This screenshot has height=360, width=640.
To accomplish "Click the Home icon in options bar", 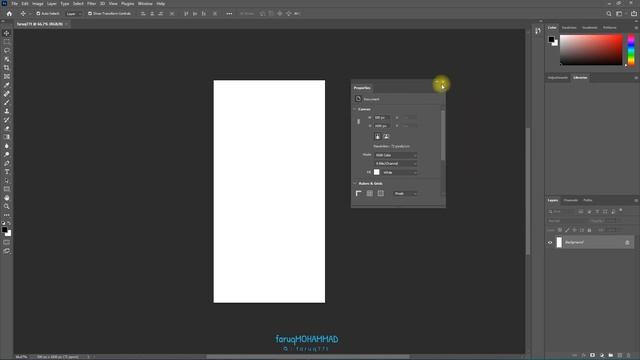I will point(9,13).
